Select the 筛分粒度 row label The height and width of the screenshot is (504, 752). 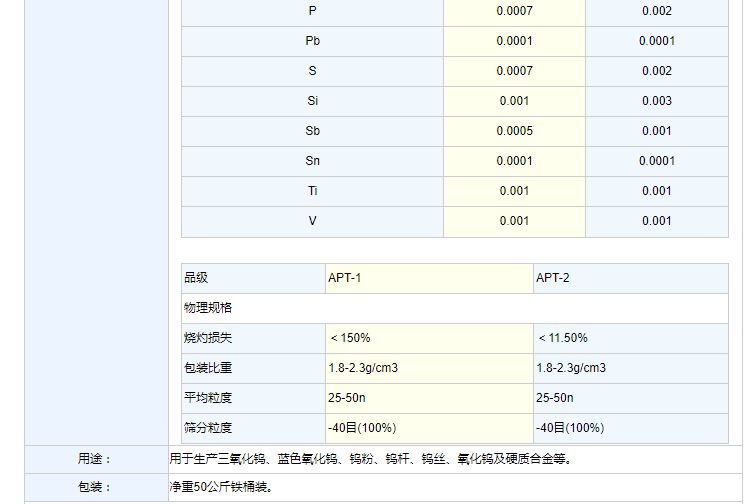click(208, 428)
